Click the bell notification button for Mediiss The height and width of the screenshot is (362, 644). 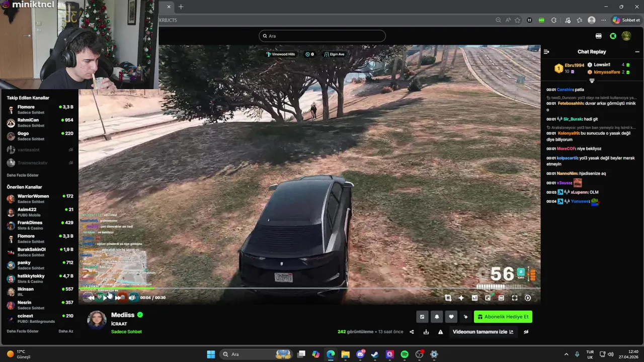click(x=437, y=317)
